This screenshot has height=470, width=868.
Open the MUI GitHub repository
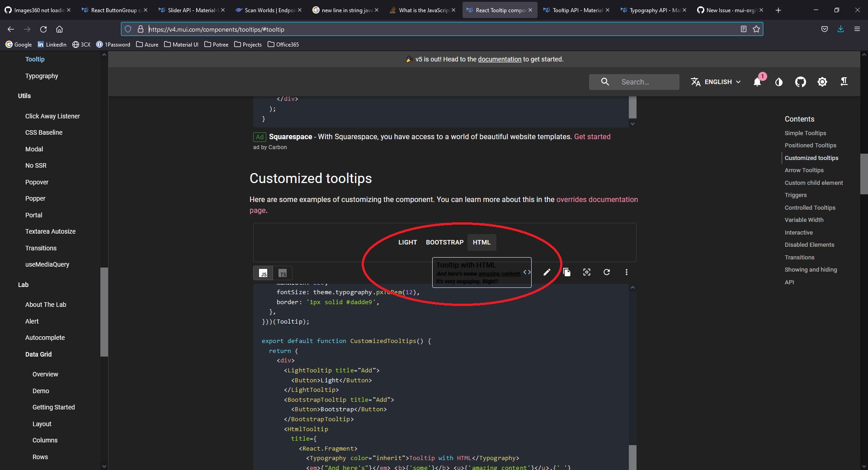[800, 82]
